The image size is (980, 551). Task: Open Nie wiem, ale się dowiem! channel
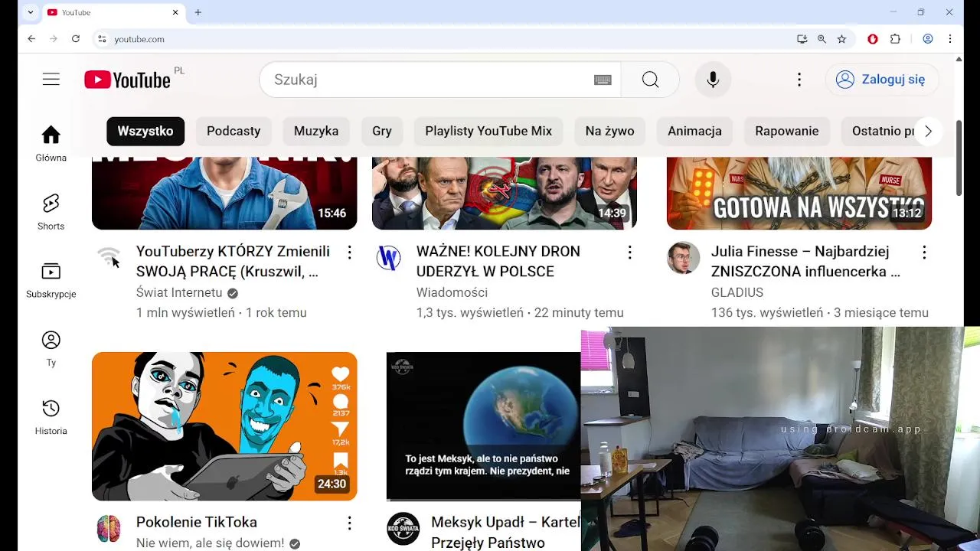point(210,543)
